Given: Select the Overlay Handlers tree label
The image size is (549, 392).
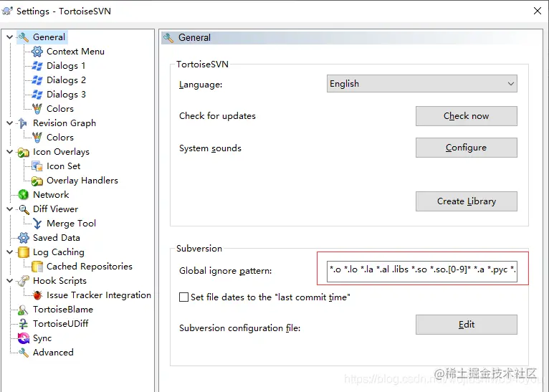Looking at the screenshot, I should click(82, 181).
